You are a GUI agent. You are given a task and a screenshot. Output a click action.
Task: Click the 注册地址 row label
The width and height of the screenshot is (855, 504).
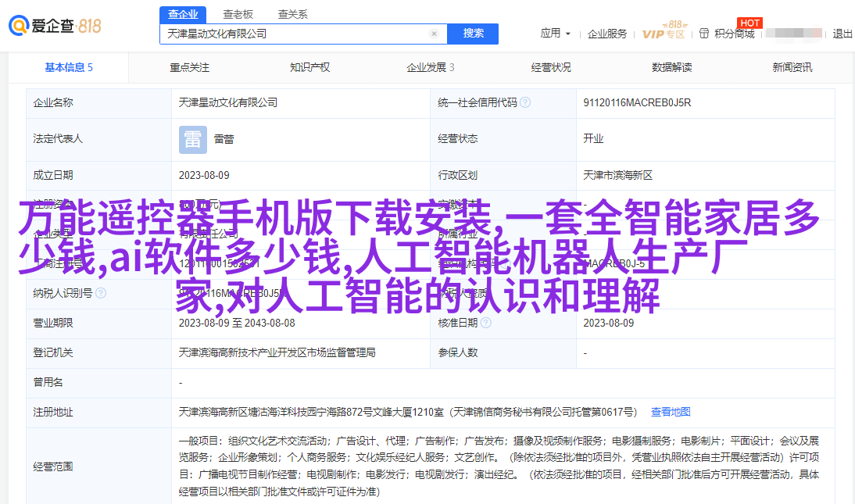pyautogui.click(x=53, y=413)
